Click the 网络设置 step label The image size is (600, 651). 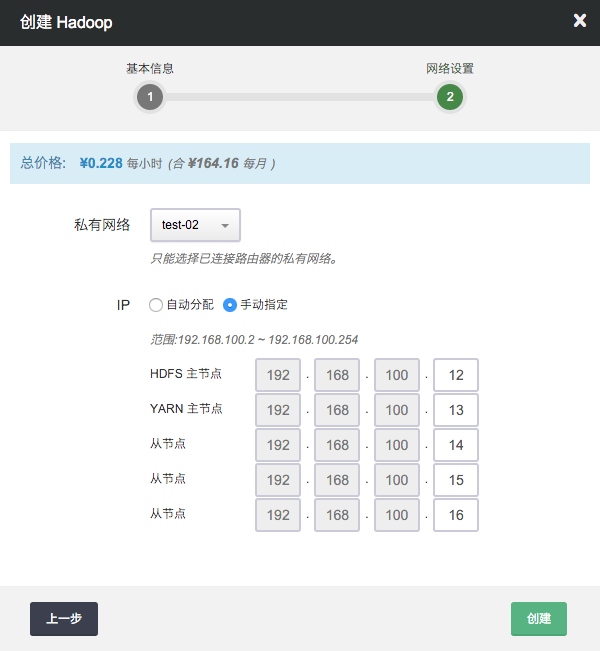coord(450,69)
